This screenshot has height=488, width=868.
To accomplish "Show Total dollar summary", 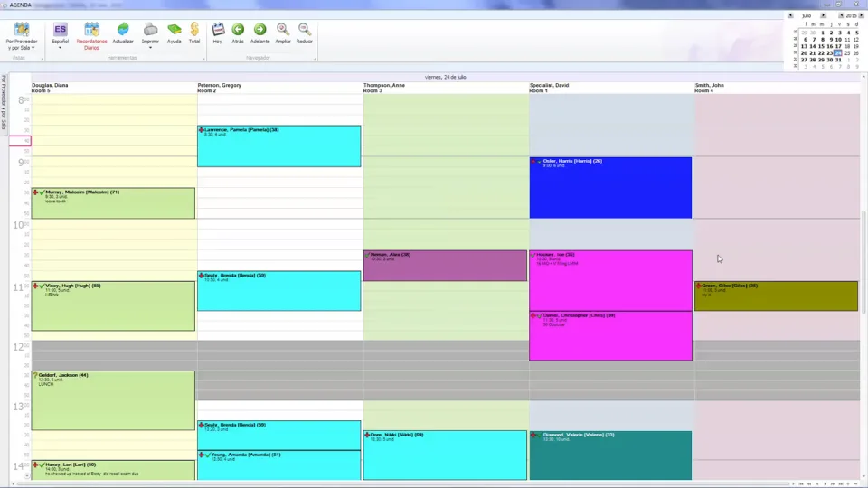I will pyautogui.click(x=194, y=33).
